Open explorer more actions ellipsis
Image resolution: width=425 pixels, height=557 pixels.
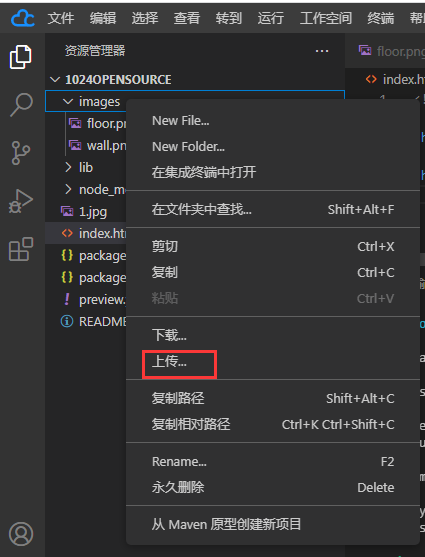pos(322,51)
